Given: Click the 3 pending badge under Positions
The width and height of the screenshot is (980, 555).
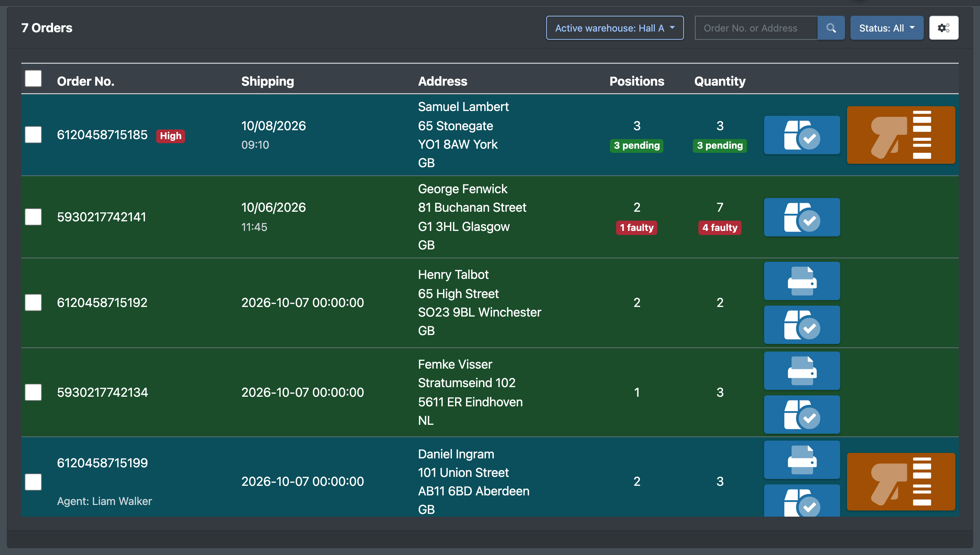Looking at the screenshot, I should click(637, 146).
